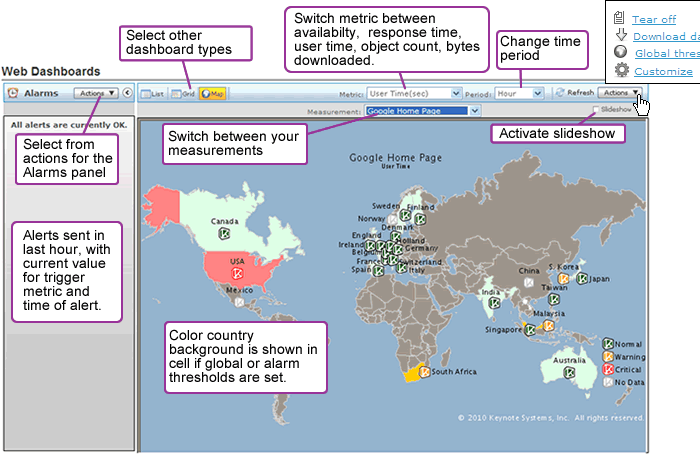Click the Global thresholds menu link
Screen dimensions: 700x456
(666, 53)
